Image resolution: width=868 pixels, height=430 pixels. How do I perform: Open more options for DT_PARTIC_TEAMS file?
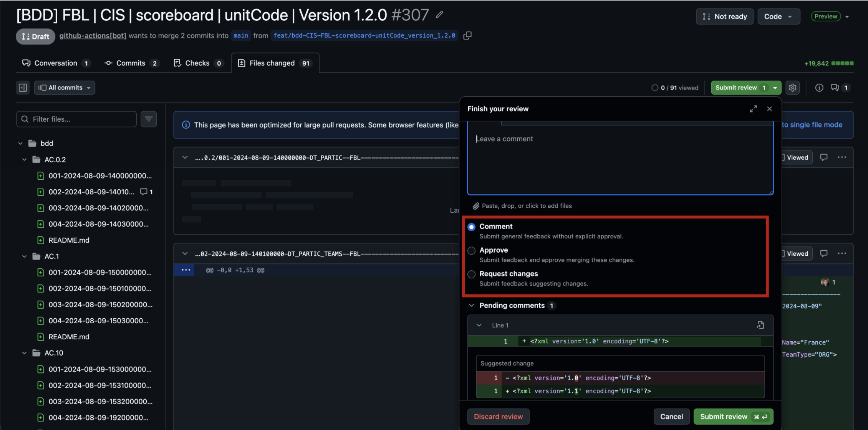point(842,253)
